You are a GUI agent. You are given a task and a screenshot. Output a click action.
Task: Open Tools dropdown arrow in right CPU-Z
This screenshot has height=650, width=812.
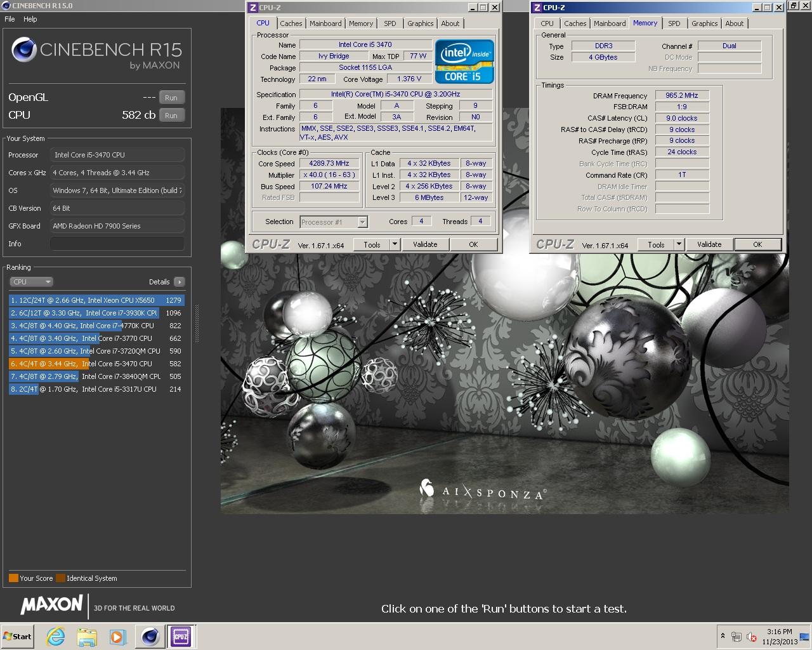[x=679, y=244]
